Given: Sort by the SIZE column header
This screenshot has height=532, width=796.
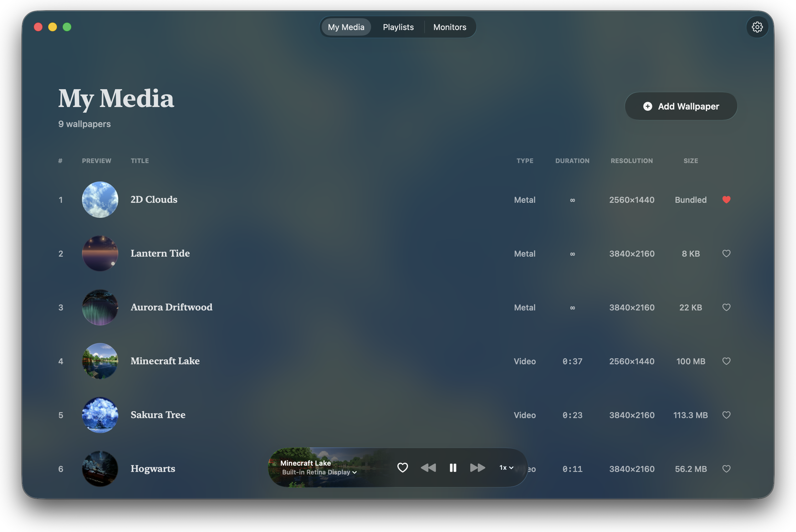Looking at the screenshot, I should click(x=691, y=161).
